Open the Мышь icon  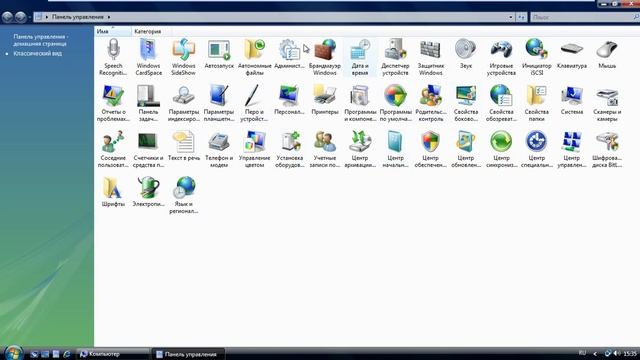(607, 53)
